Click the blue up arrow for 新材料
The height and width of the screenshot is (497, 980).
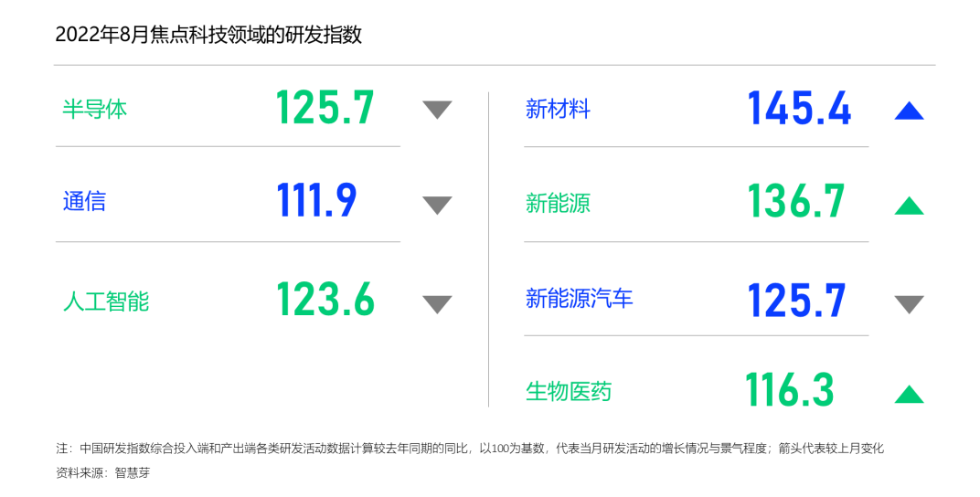[x=909, y=111]
